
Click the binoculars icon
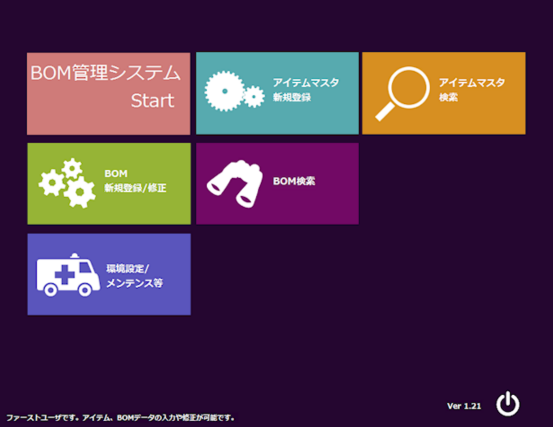point(235,184)
